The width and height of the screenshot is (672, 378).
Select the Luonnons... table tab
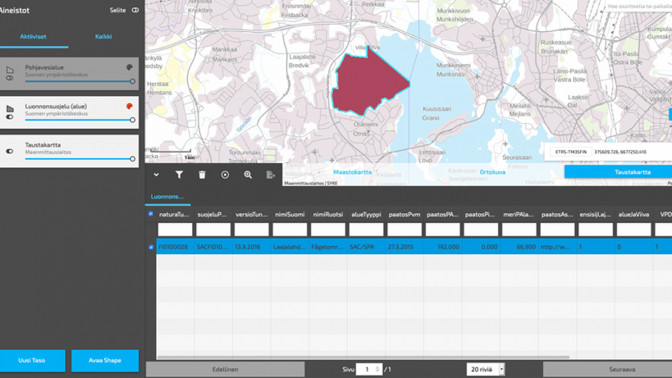[167, 197]
